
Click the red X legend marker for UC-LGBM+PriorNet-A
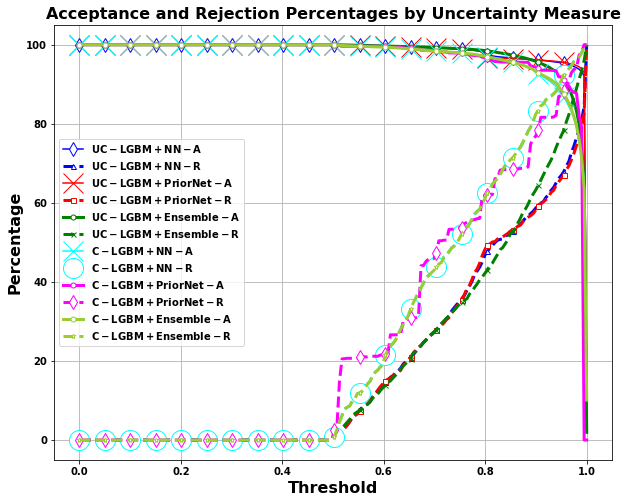tap(74, 183)
